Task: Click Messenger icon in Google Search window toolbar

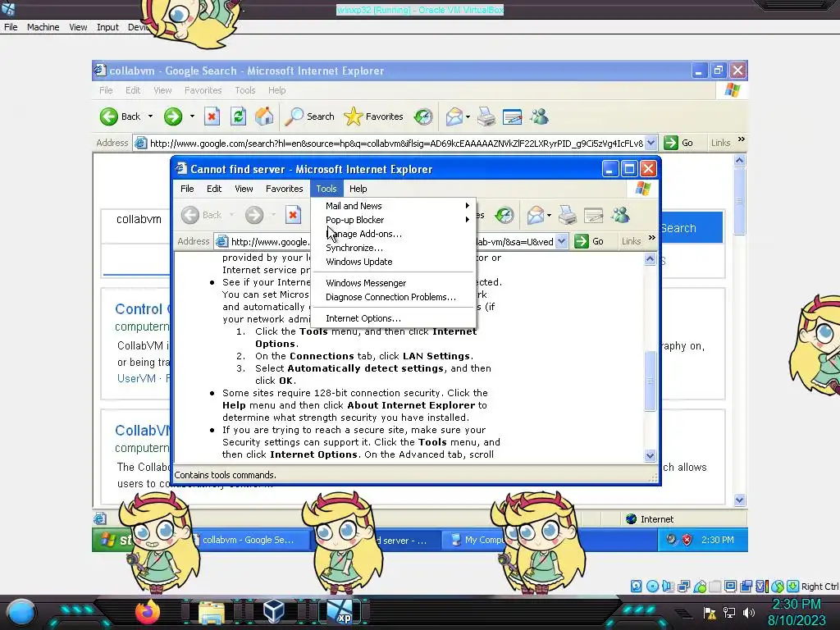Action: [540, 116]
